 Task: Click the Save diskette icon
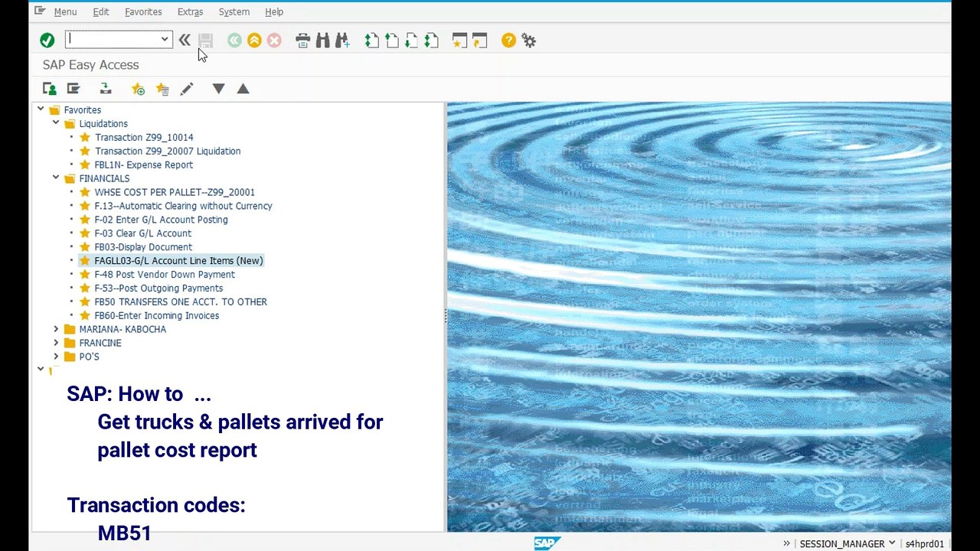205,40
